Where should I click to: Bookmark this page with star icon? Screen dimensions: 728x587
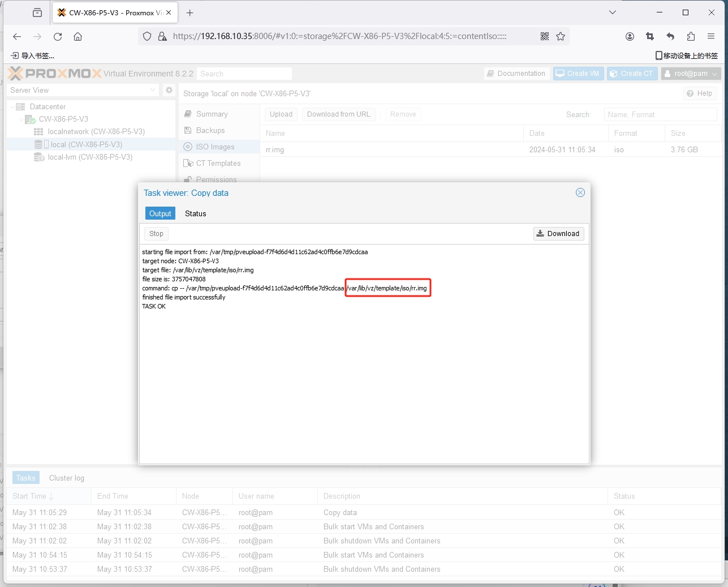pyautogui.click(x=561, y=36)
